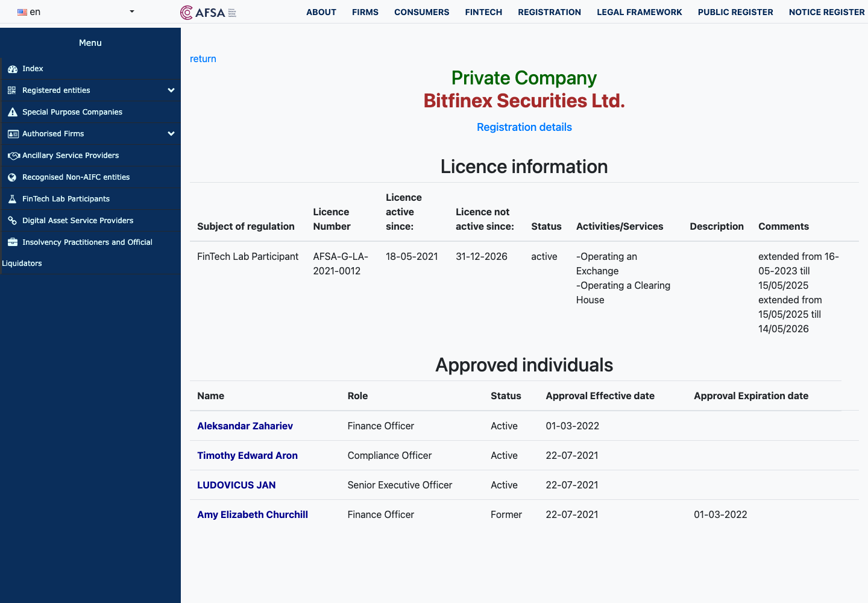Open the CONSUMERS menu
The width and height of the screenshot is (868, 603).
click(422, 12)
